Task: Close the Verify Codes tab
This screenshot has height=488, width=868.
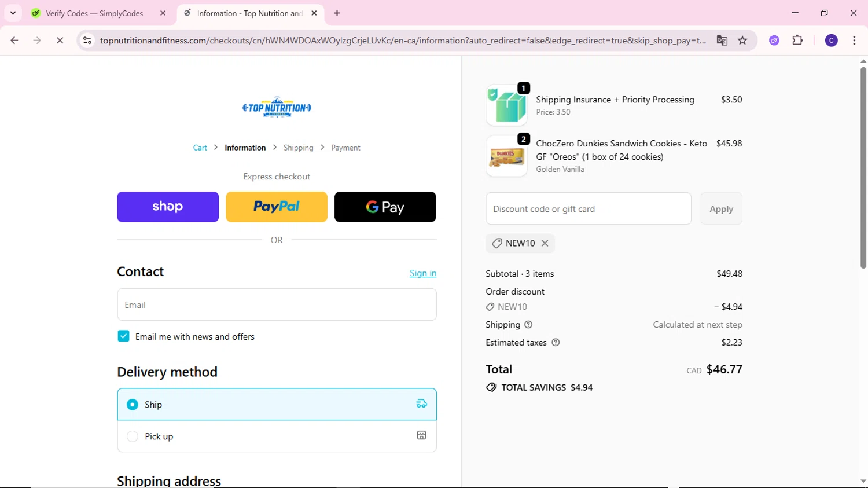Action: pos(163,13)
